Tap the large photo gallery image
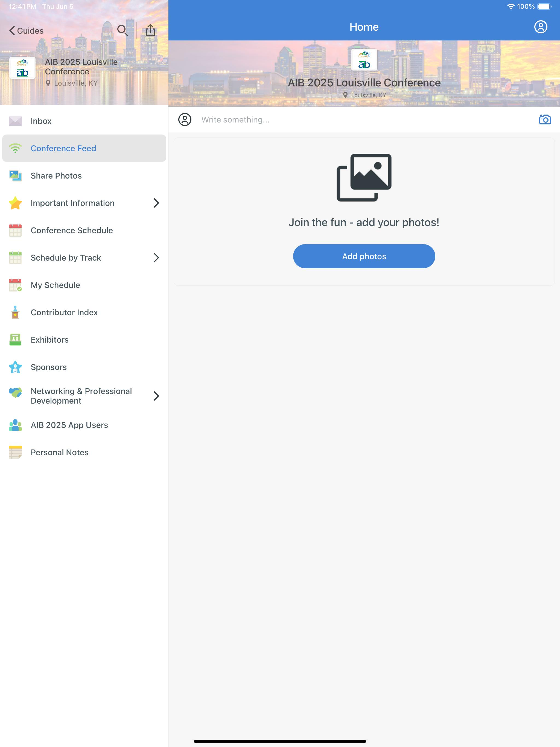This screenshot has height=747, width=560. click(x=364, y=177)
